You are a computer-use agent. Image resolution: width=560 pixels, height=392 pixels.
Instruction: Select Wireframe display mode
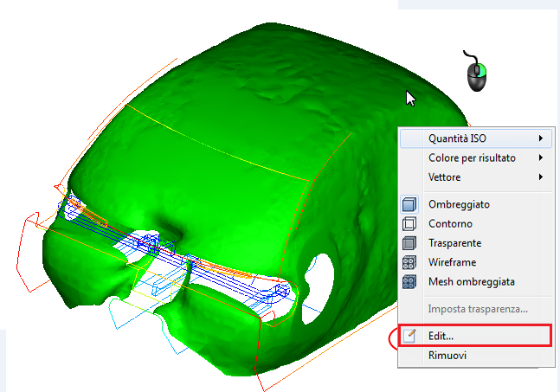(476, 262)
